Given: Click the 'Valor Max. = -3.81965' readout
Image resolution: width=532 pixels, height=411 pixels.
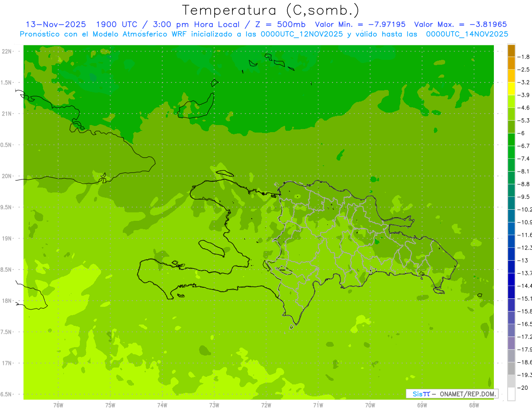Looking at the screenshot, I should 460,24.
